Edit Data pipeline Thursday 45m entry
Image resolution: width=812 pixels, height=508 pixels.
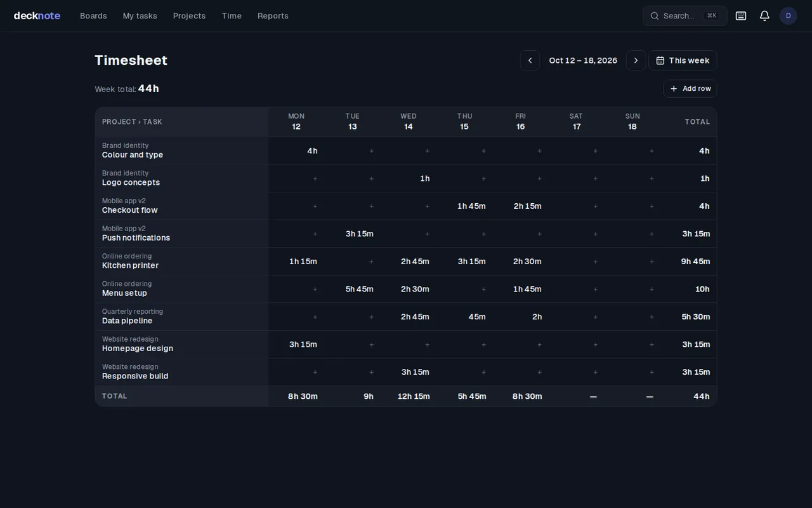[x=477, y=317]
